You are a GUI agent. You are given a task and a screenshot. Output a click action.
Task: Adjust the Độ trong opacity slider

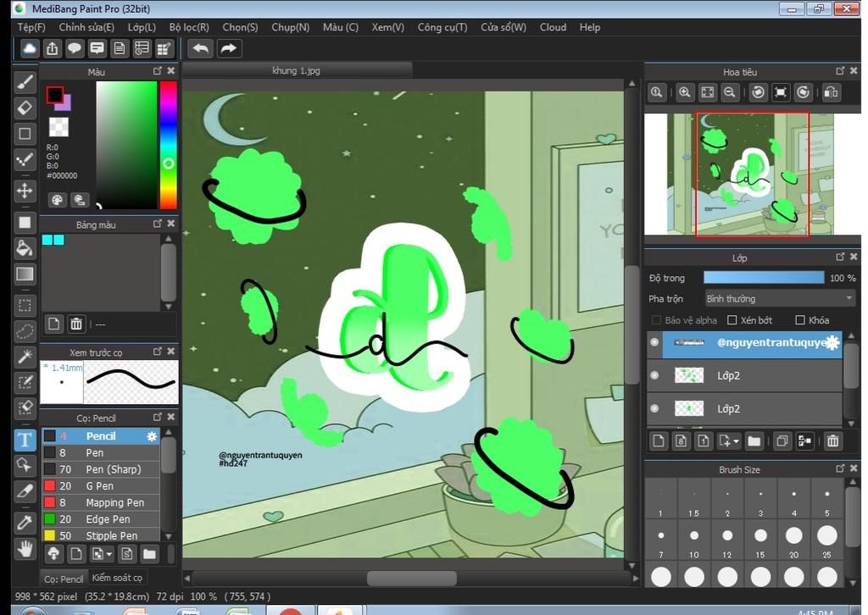(x=764, y=278)
